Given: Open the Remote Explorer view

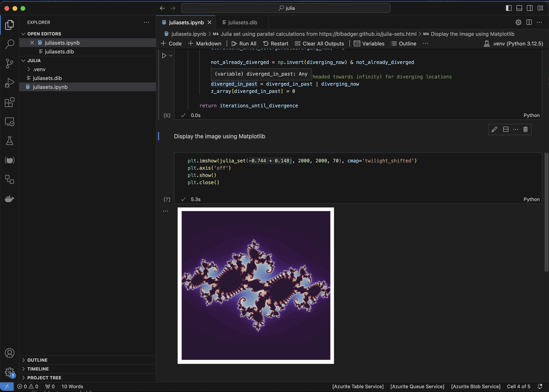Looking at the screenshot, I should point(10,122).
